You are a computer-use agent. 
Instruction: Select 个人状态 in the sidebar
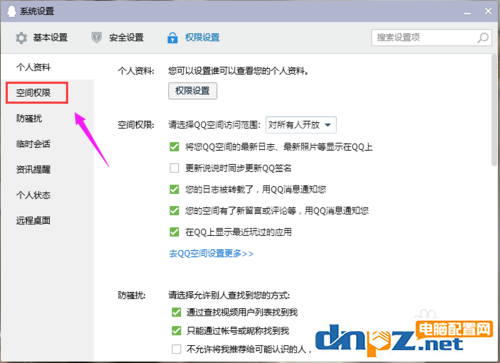tap(33, 195)
